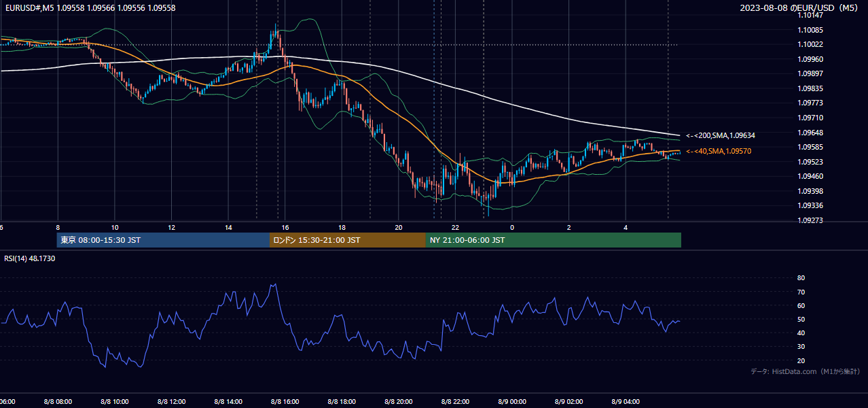
Task: Click the RSI(14) 48.1730 indicator label
Action: tap(30, 258)
